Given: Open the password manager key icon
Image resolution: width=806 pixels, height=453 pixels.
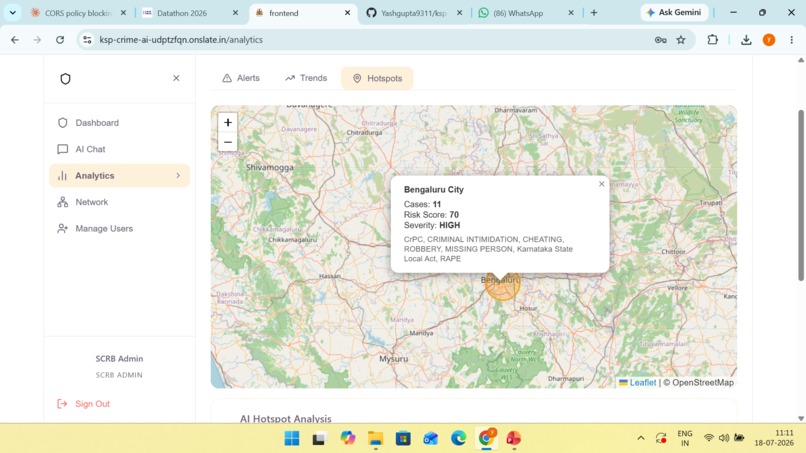Looking at the screenshot, I should pyautogui.click(x=661, y=40).
